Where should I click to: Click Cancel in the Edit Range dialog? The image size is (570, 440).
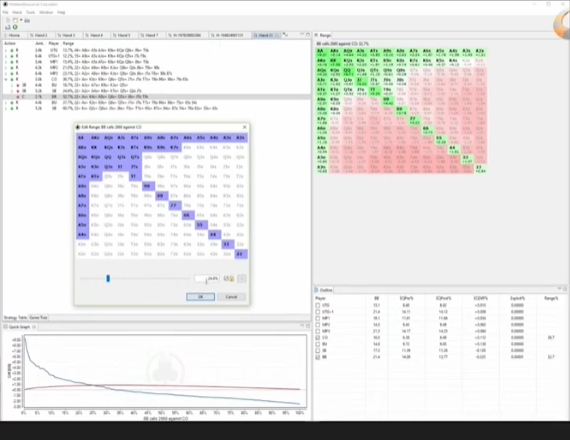231,297
